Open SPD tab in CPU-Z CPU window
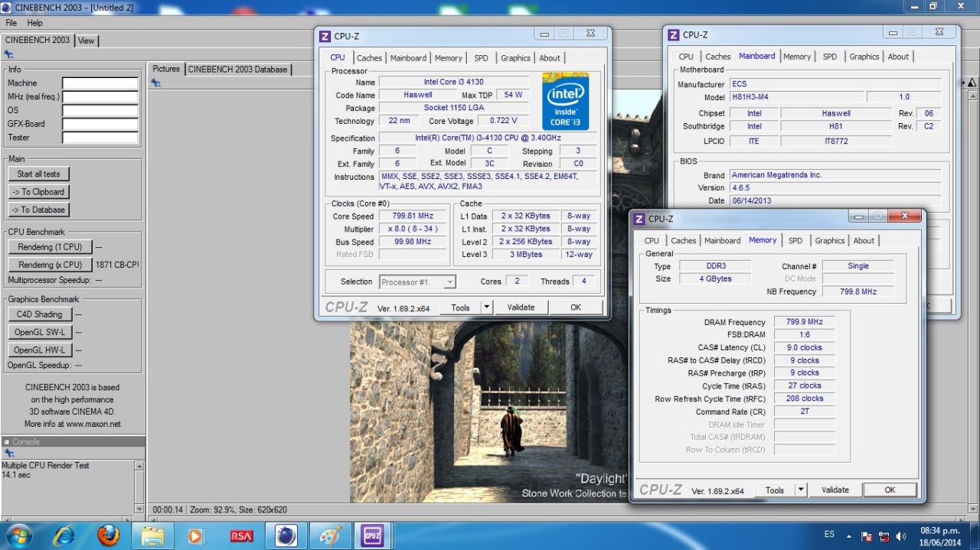 [x=481, y=58]
